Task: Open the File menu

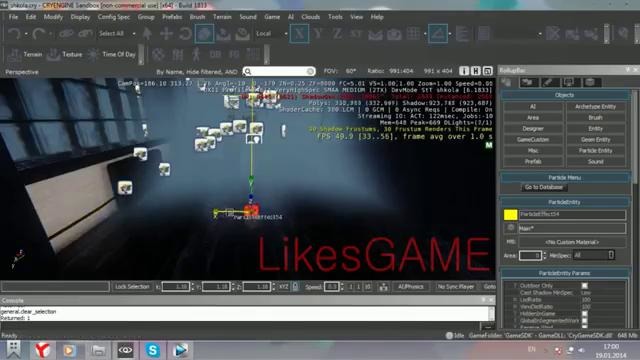Action: click(13, 17)
